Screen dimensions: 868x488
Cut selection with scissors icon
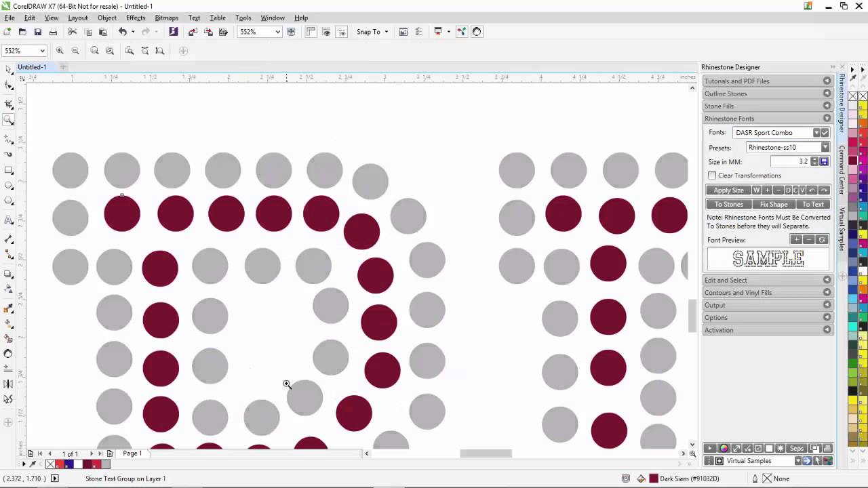73,32
